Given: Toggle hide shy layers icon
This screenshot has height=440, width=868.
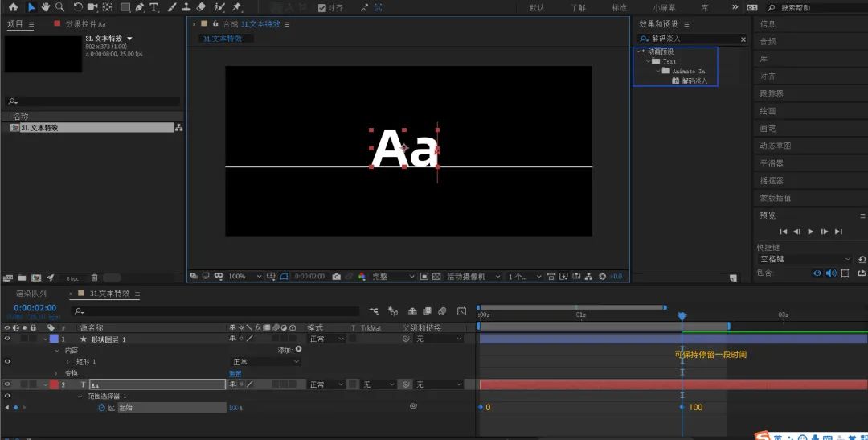Looking at the screenshot, I should [x=412, y=311].
